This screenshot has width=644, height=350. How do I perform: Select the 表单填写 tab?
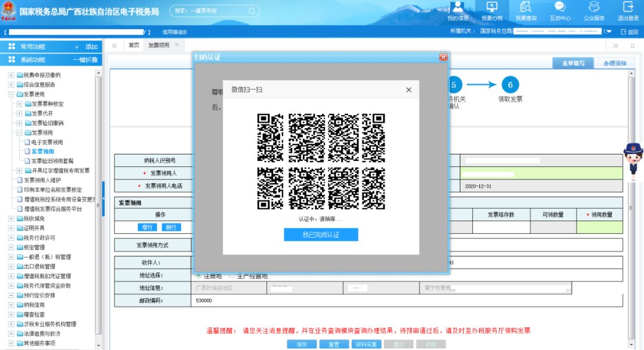pos(574,63)
